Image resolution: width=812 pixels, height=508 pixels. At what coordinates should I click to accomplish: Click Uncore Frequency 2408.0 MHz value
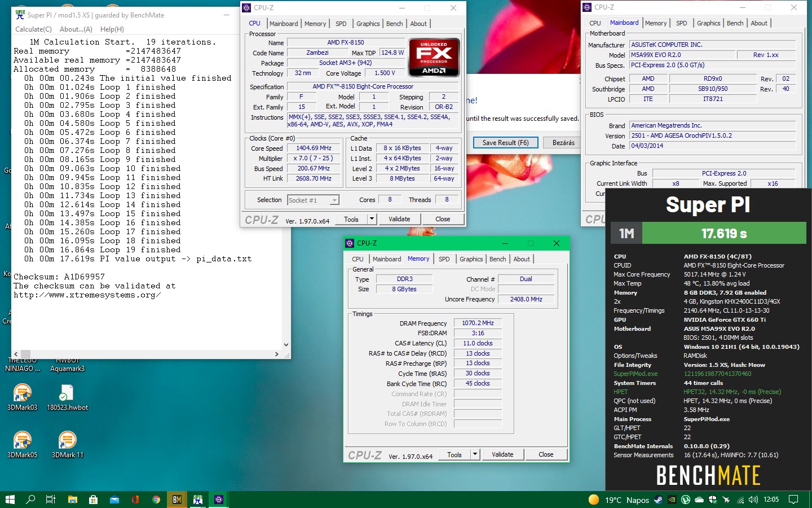(x=526, y=299)
